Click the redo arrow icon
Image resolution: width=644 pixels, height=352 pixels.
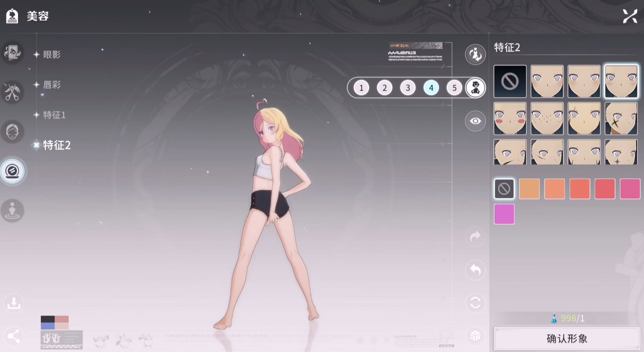(x=475, y=237)
